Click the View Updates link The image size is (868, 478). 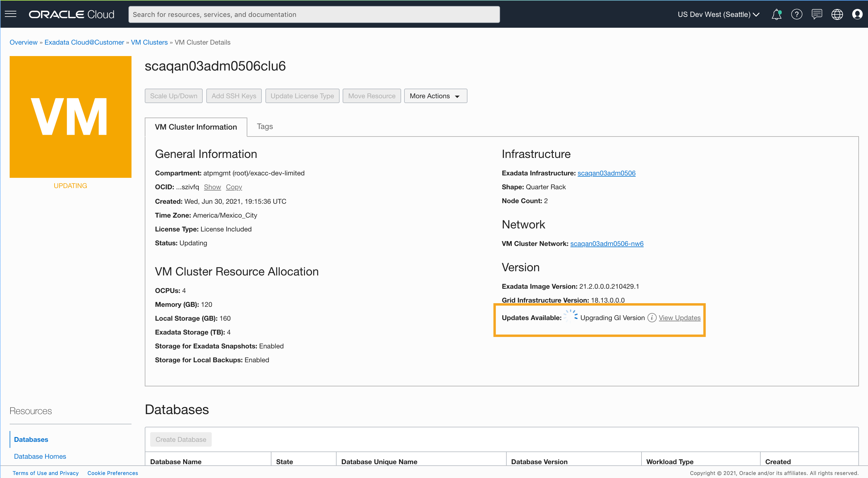pyautogui.click(x=679, y=318)
